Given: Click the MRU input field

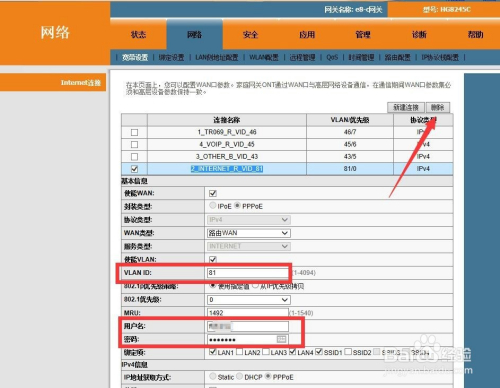Looking at the screenshot, I should coord(248,313).
